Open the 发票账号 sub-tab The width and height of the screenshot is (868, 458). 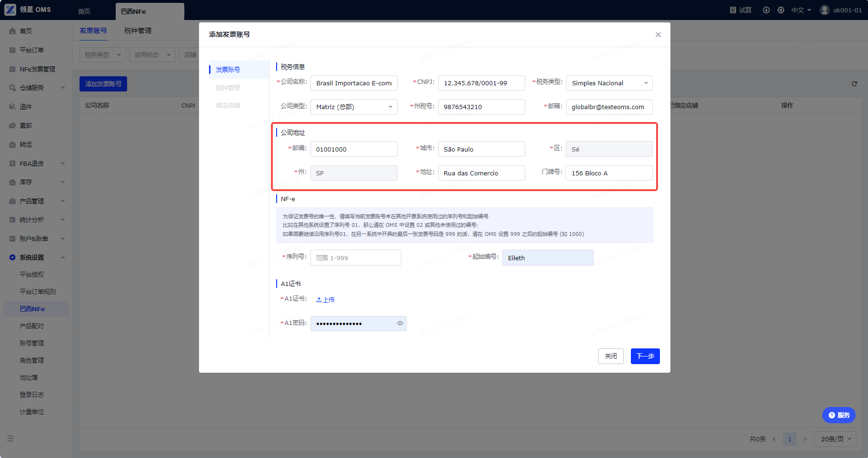93,31
